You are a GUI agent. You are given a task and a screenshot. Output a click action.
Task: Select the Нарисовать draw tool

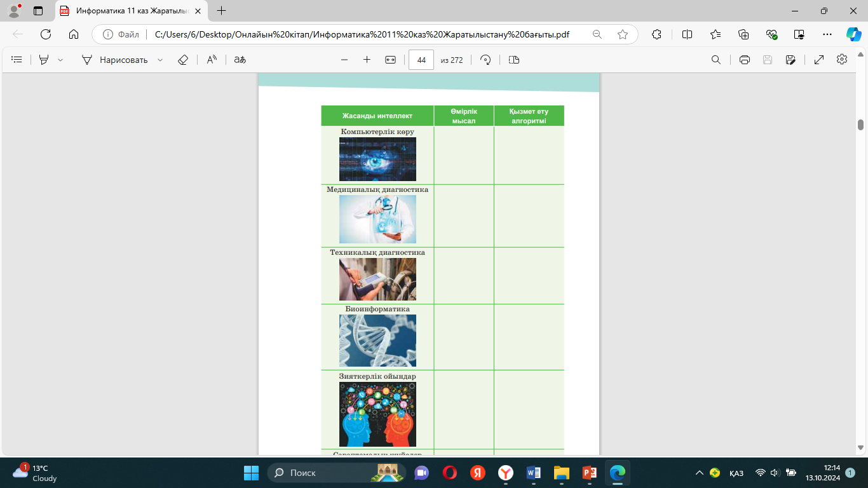click(115, 60)
